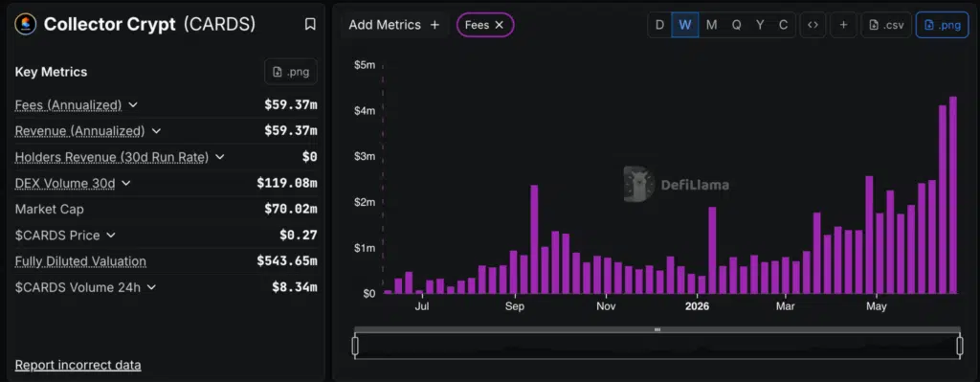The height and width of the screenshot is (382, 980).
Task: Click the plus icon beside embed button
Action: 844,25
